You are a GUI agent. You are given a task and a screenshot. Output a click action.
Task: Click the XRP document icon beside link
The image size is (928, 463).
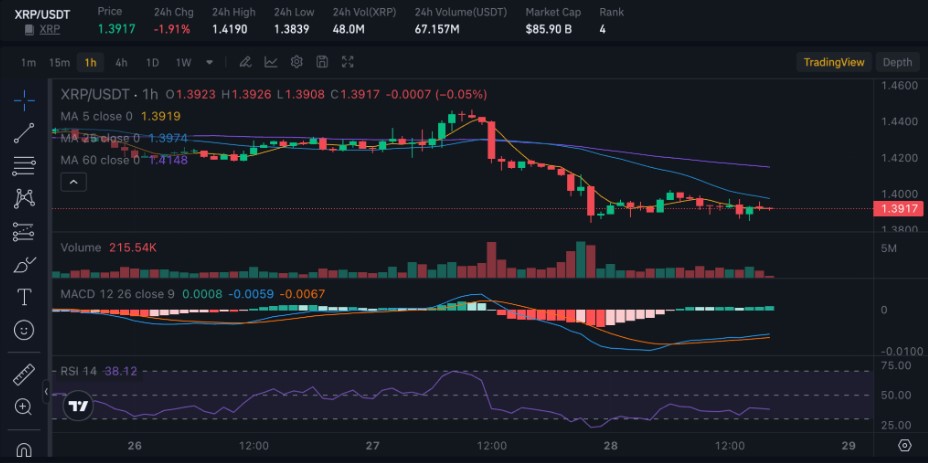(x=29, y=30)
